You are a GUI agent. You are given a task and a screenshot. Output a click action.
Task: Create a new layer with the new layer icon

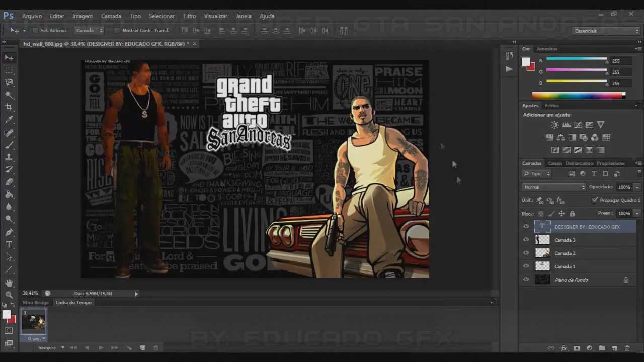(614, 348)
